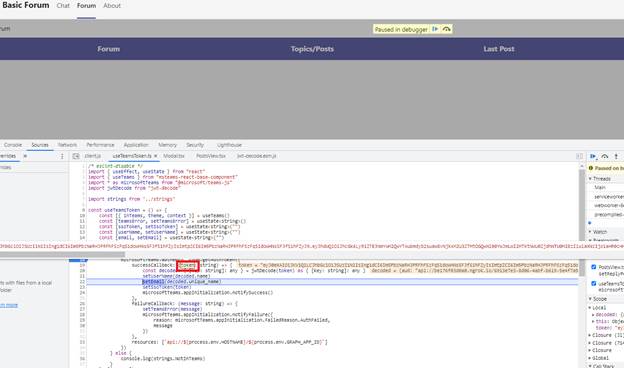This screenshot has width=624, height=368.
Task: Open the Lighthouse DevTools tab
Action: coord(229,145)
